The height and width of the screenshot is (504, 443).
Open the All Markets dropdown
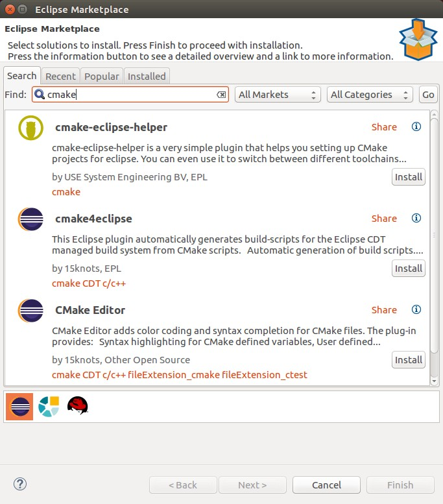[278, 95]
